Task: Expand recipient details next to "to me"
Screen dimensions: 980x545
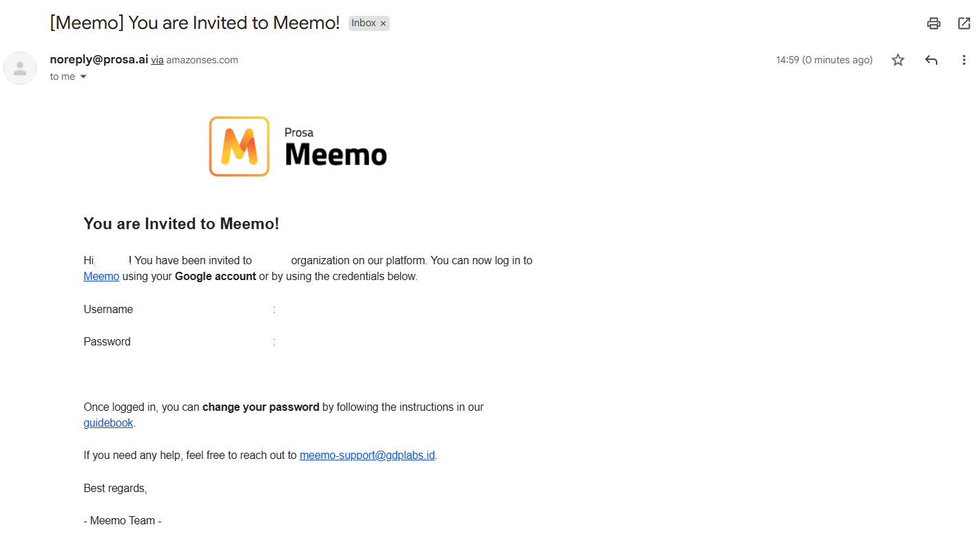Action: pos(83,76)
